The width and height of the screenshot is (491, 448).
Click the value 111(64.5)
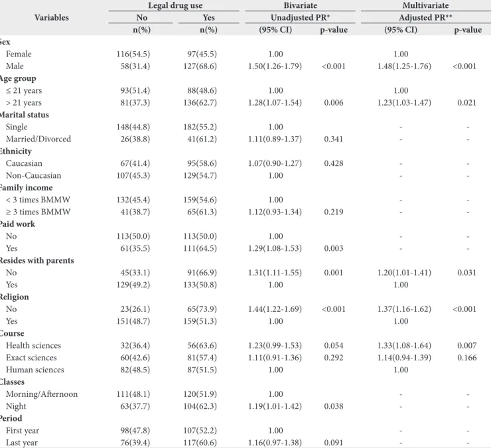tap(200, 248)
